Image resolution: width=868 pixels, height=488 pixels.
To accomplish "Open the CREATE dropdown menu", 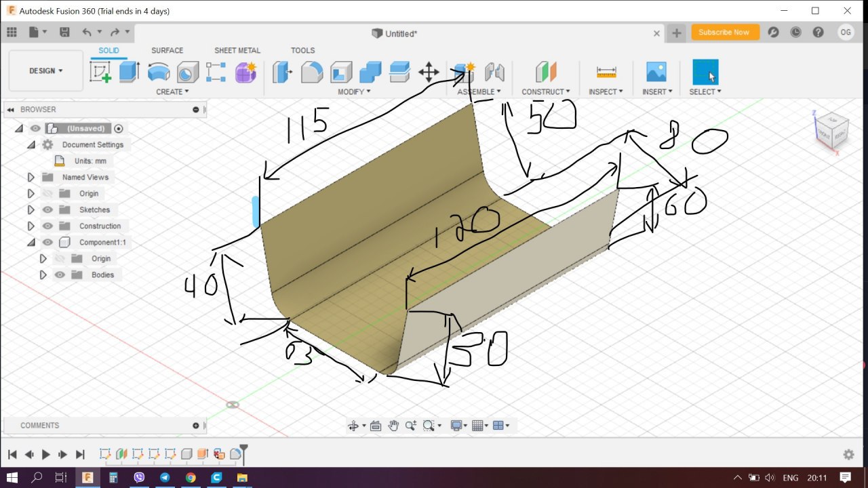I will pyautogui.click(x=172, y=91).
